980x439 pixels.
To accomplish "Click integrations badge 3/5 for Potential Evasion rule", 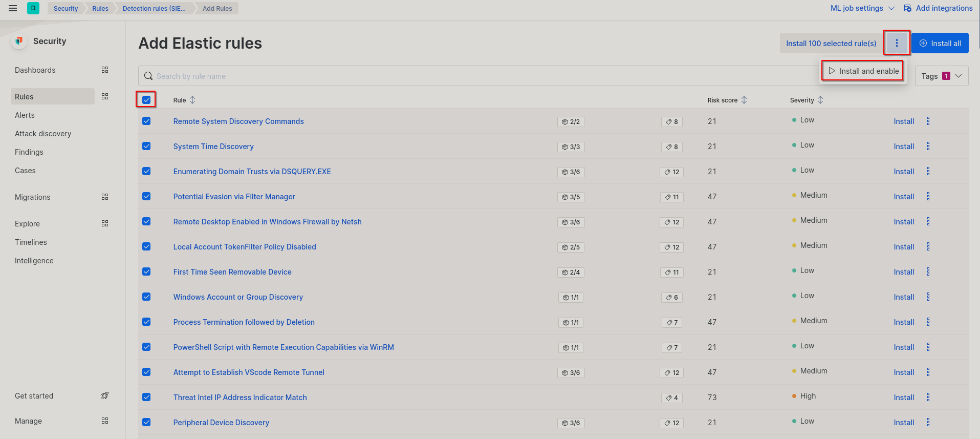I will (571, 197).
